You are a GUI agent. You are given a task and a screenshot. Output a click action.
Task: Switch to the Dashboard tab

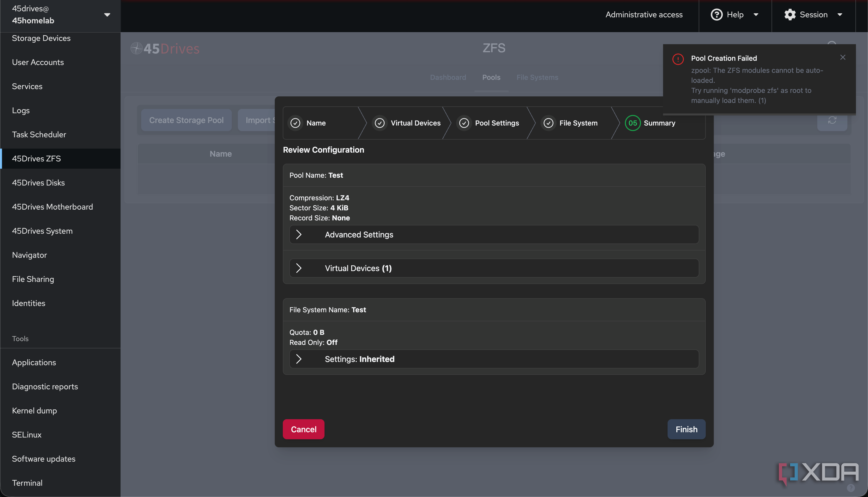[448, 78]
